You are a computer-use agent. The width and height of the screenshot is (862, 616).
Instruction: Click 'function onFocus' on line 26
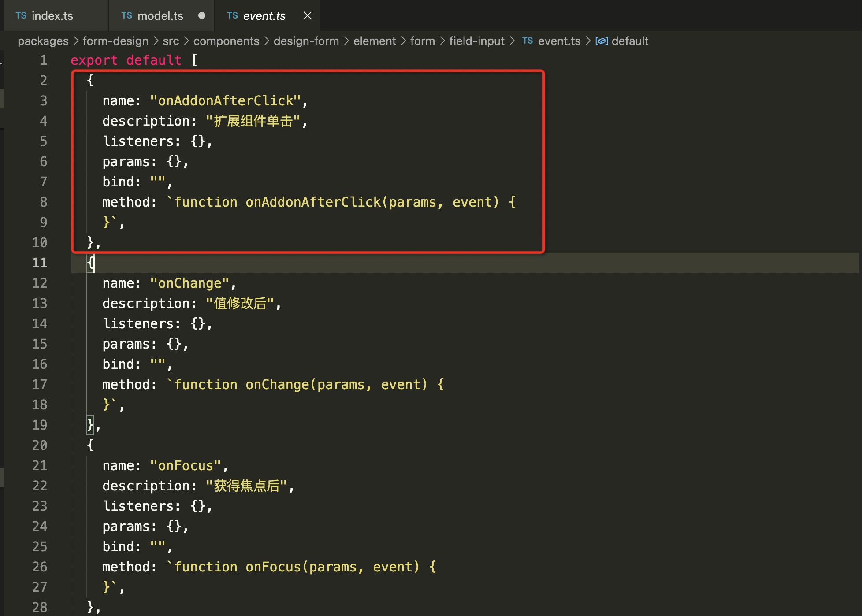pyautogui.click(x=238, y=567)
